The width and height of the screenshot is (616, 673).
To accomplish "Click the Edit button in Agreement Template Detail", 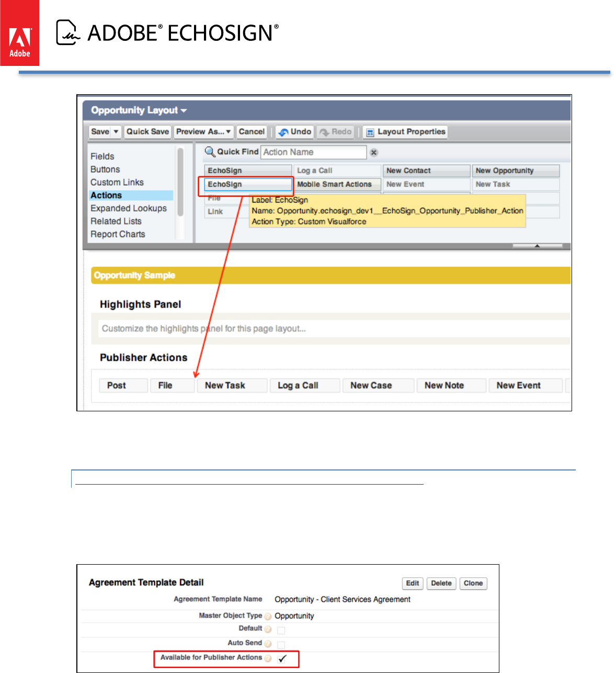I will (x=413, y=584).
